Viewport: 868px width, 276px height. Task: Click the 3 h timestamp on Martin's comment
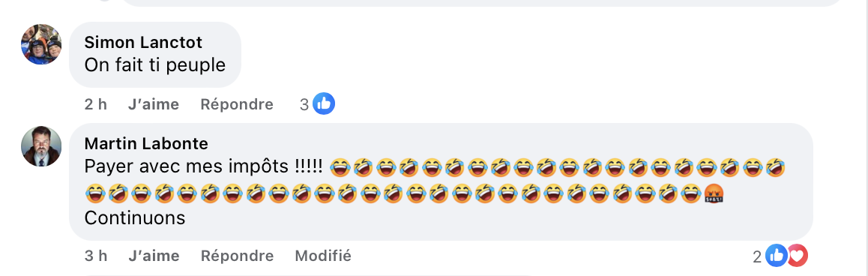(x=96, y=256)
